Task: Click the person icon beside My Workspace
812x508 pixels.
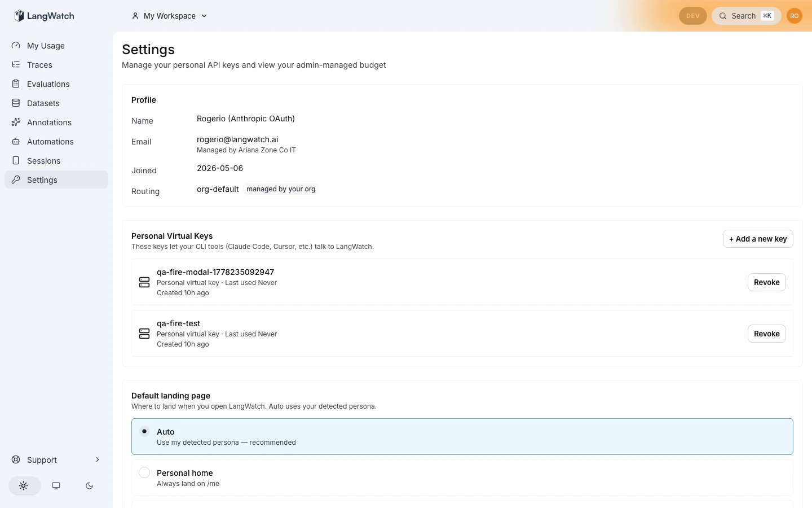Action: (x=135, y=16)
